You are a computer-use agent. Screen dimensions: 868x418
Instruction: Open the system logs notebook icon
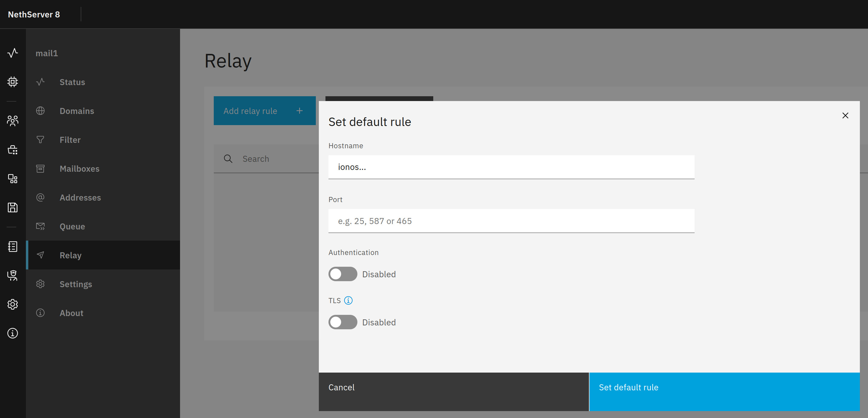(x=12, y=246)
